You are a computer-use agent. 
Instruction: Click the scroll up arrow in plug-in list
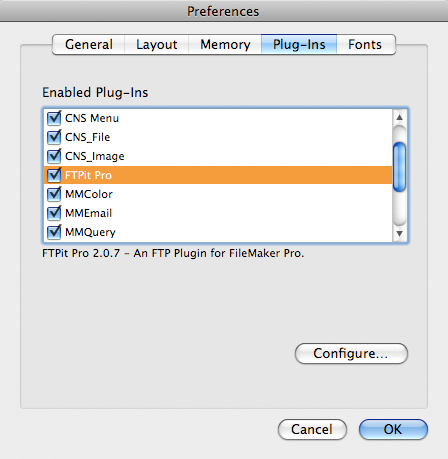[x=399, y=117]
